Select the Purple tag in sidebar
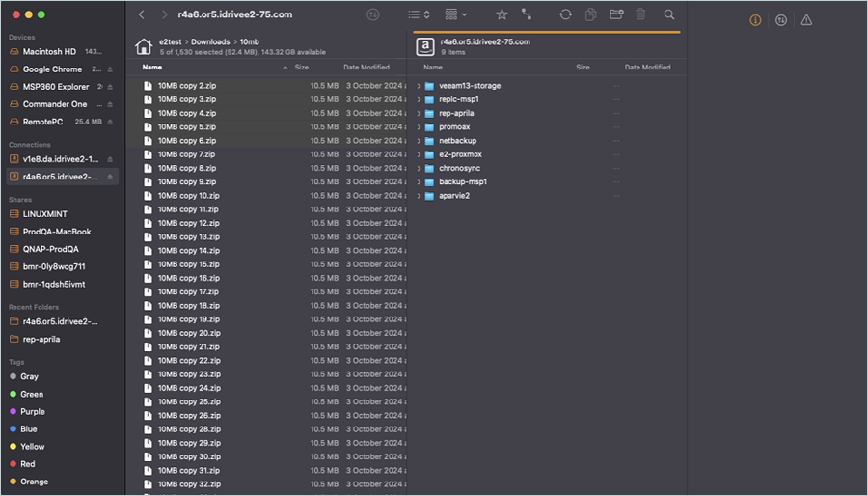Screen dimensions: 868x496 [33, 412]
